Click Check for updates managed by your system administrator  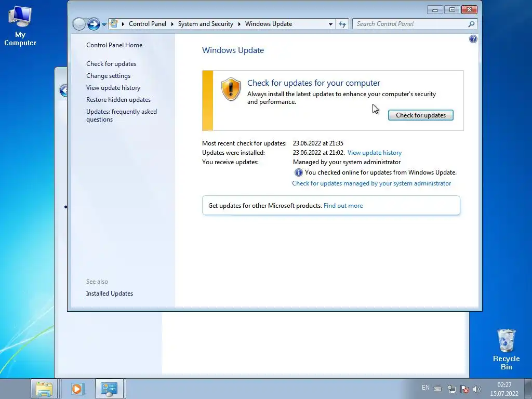371,183
